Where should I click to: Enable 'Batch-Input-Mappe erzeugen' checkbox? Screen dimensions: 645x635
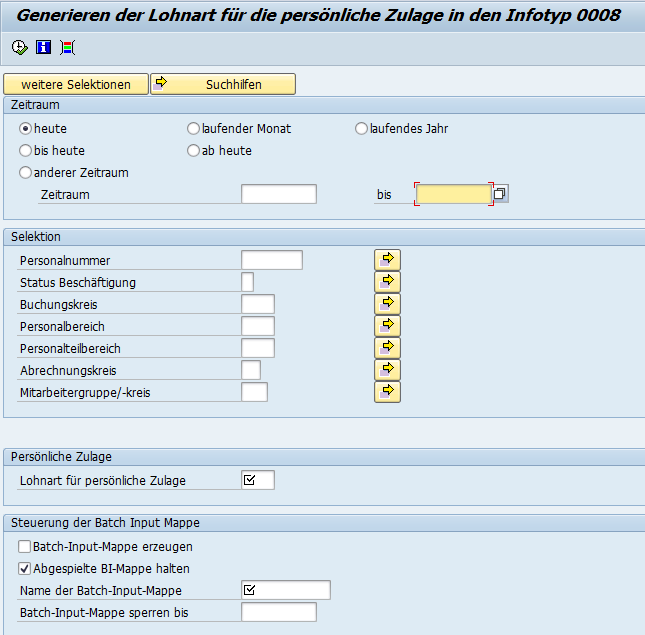(25, 547)
